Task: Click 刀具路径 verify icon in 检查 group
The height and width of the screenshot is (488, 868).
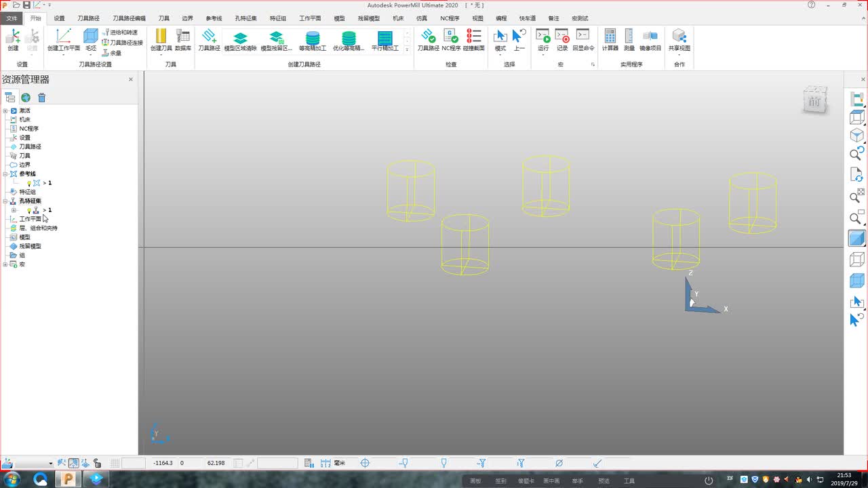Action: pyautogui.click(x=428, y=40)
